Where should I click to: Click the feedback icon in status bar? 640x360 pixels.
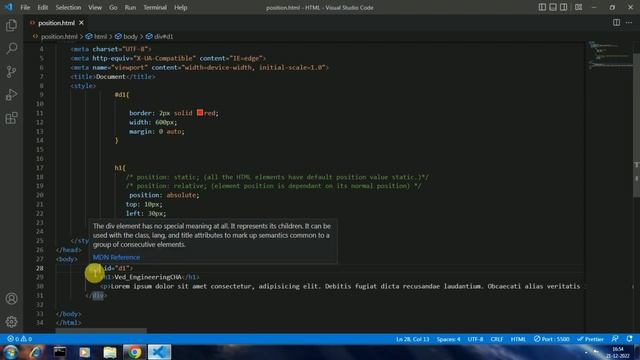[615, 339]
